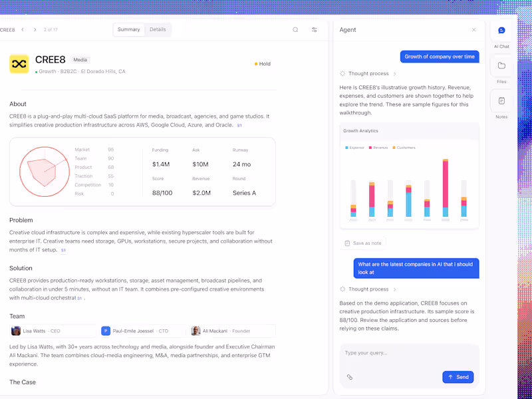Image resolution: width=532 pixels, height=399 pixels.
Task: Click the Customers legend swatch
Action: [x=394, y=148]
